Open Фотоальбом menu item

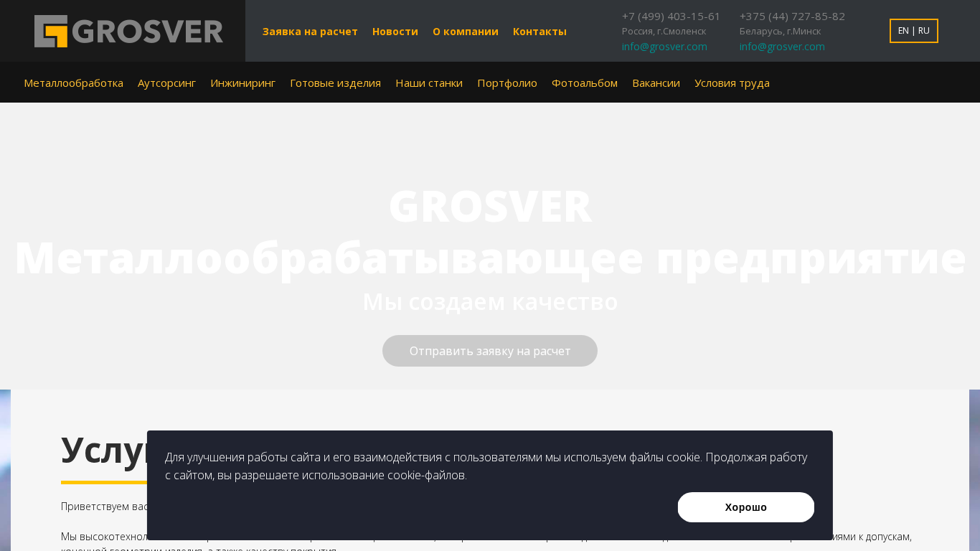(x=585, y=83)
